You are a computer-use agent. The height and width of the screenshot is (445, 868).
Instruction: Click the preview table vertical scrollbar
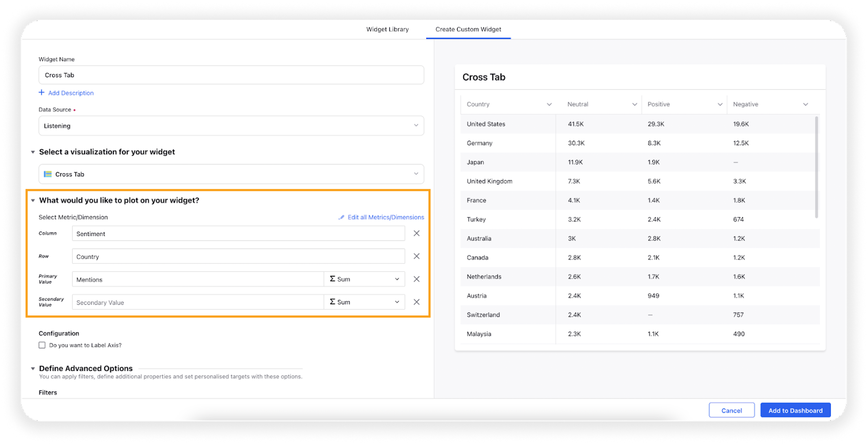tap(816, 167)
